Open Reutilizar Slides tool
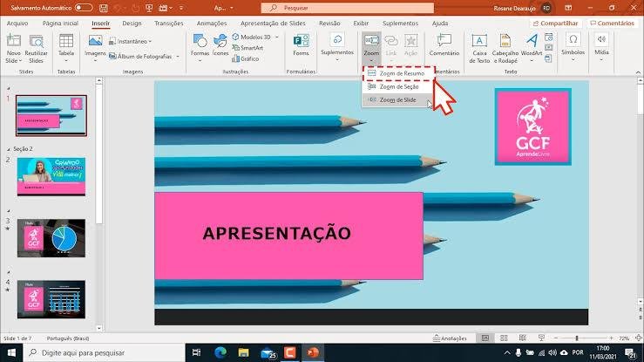 36,49
